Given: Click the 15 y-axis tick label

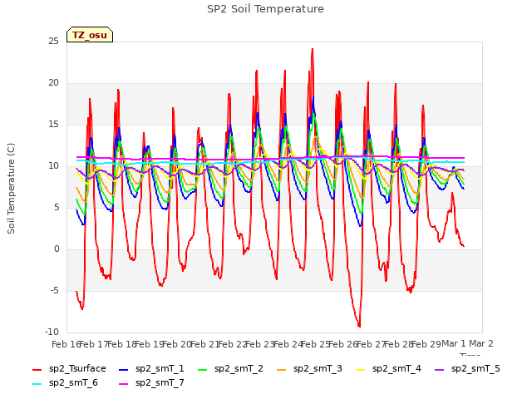Looking at the screenshot, I should pos(53,125).
